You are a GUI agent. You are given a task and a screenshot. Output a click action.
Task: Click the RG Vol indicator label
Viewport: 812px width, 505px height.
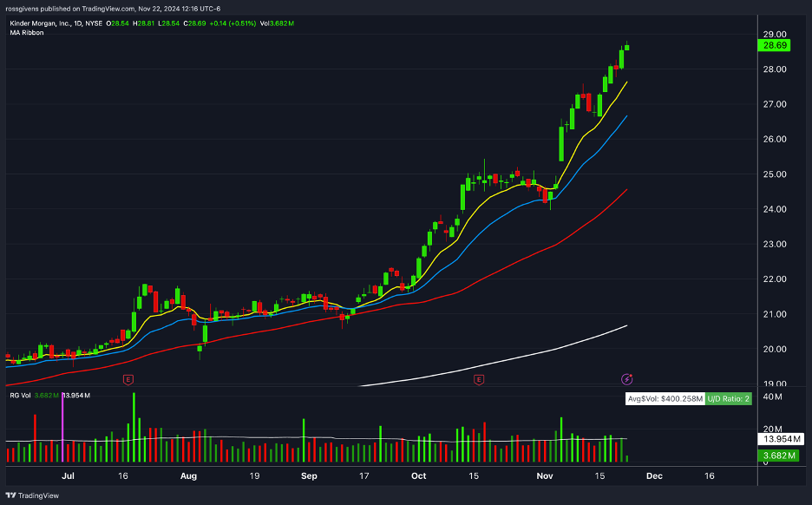[20, 395]
